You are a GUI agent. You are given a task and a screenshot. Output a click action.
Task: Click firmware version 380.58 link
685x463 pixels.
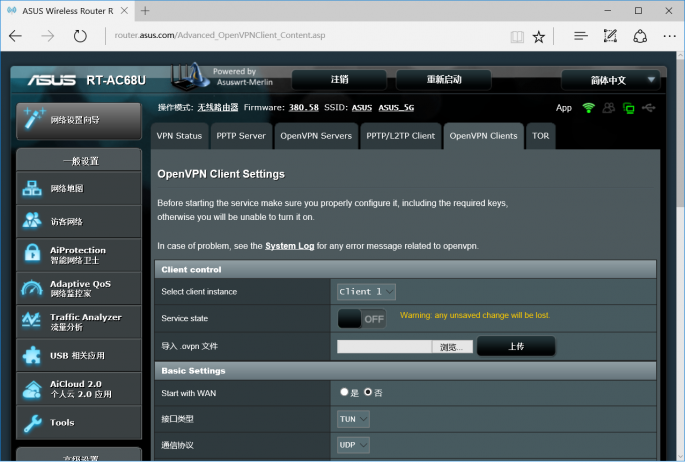click(x=304, y=107)
